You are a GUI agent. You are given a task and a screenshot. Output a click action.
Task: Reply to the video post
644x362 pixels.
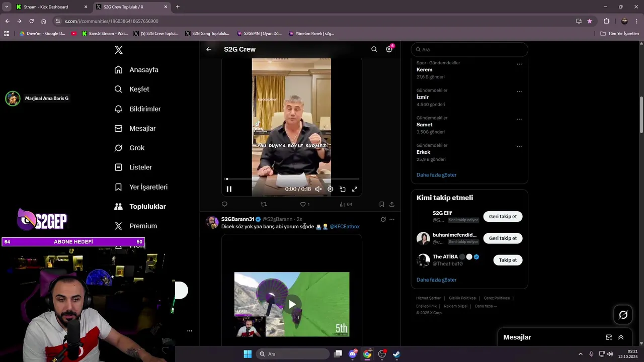click(x=224, y=204)
